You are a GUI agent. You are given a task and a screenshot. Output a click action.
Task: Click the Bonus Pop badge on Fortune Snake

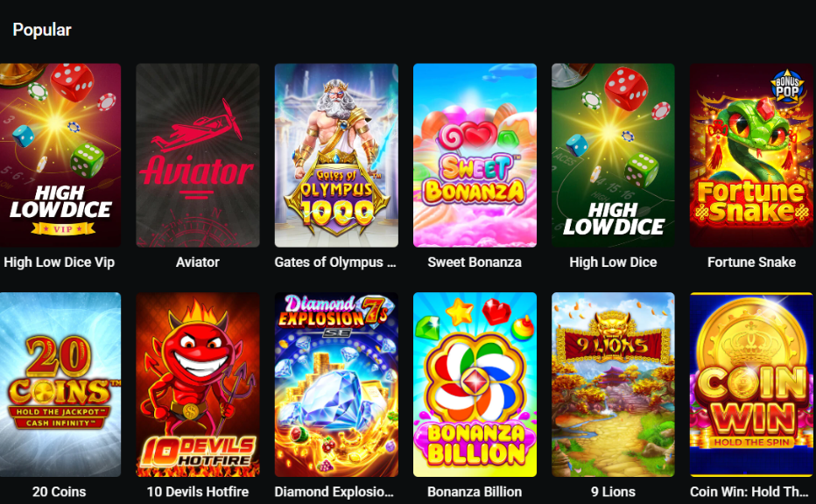pyautogui.click(x=787, y=87)
